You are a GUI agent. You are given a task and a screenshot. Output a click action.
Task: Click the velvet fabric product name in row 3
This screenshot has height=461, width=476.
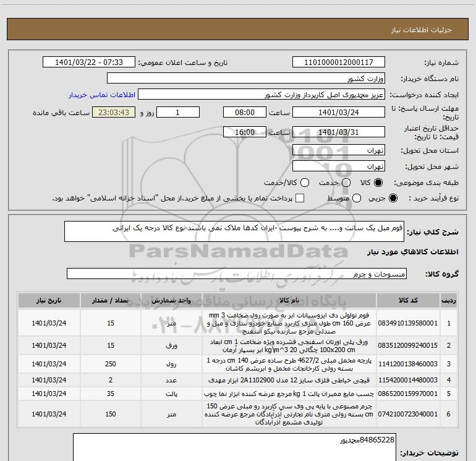pyautogui.click(x=289, y=364)
